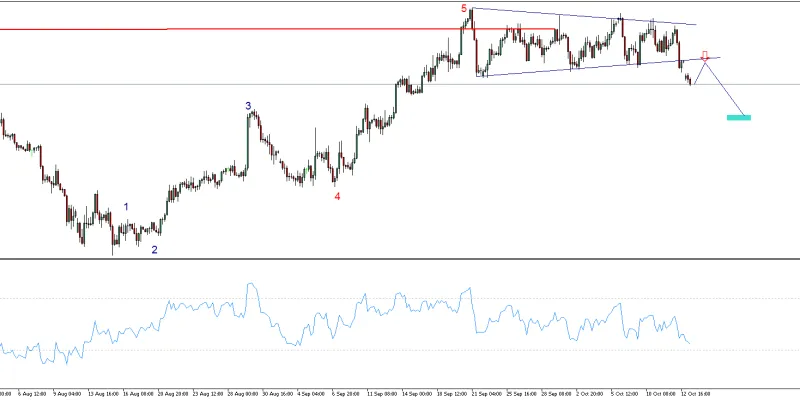The height and width of the screenshot is (400, 800).
Task: Select the red wave label 4
Action: pos(337,196)
